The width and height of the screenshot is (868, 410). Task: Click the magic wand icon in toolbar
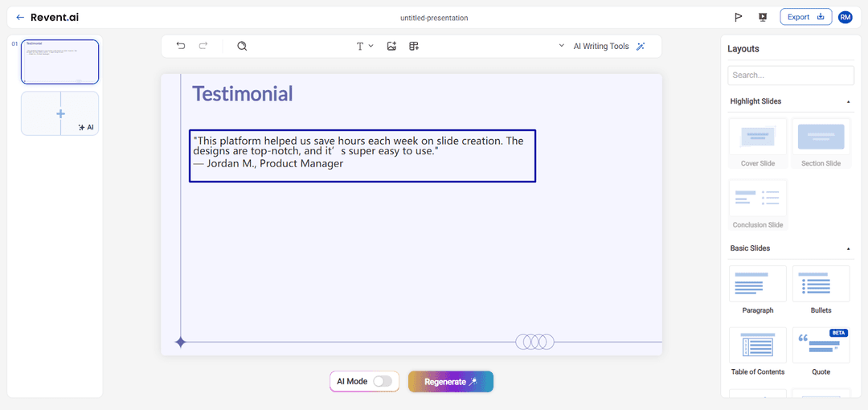[641, 47]
